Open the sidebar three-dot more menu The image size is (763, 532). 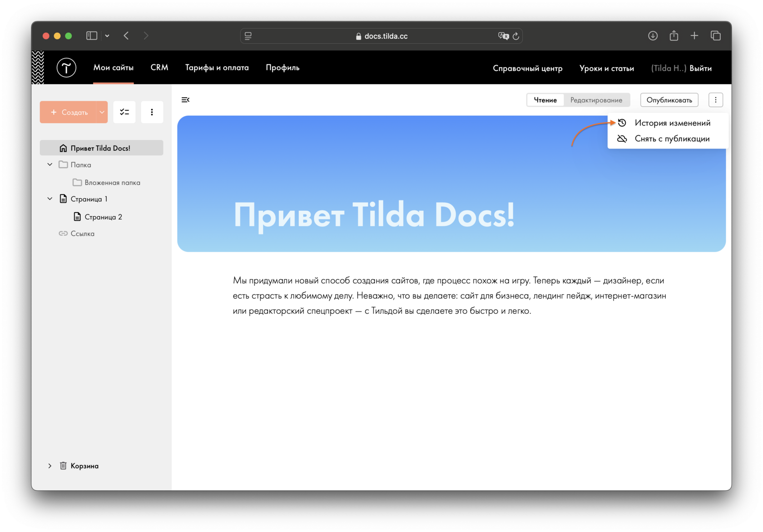152,112
